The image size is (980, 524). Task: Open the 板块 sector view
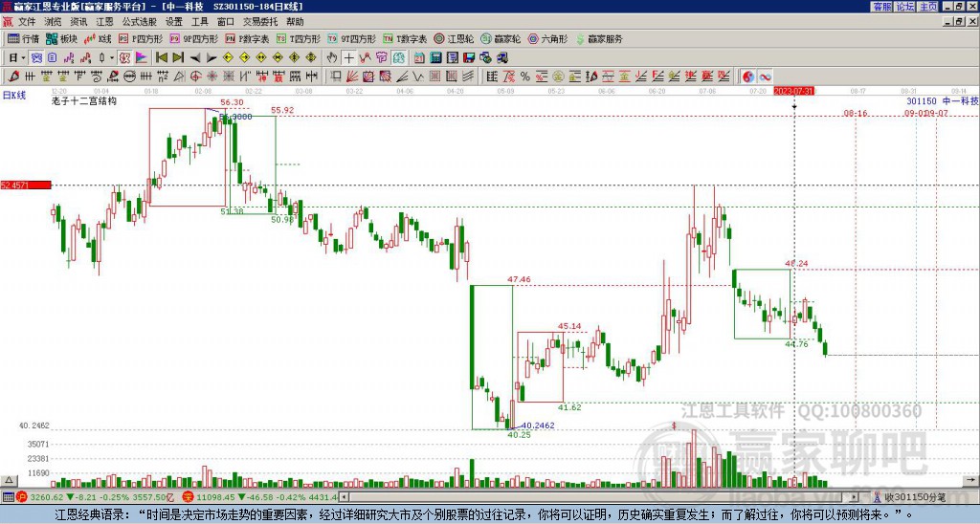tap(61, 38)
